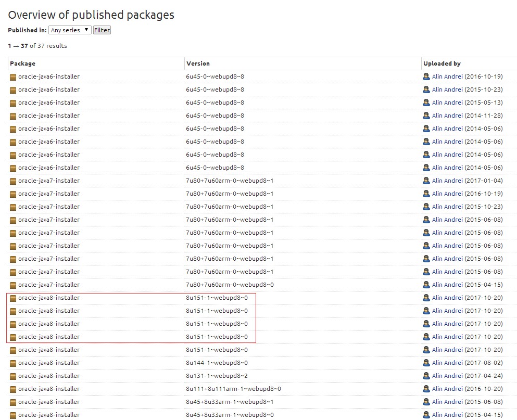Viewport: 517px width, 420px height.
Task: Open oracle-java8-installer entry with version 8u144
Action: coord(49,363)
